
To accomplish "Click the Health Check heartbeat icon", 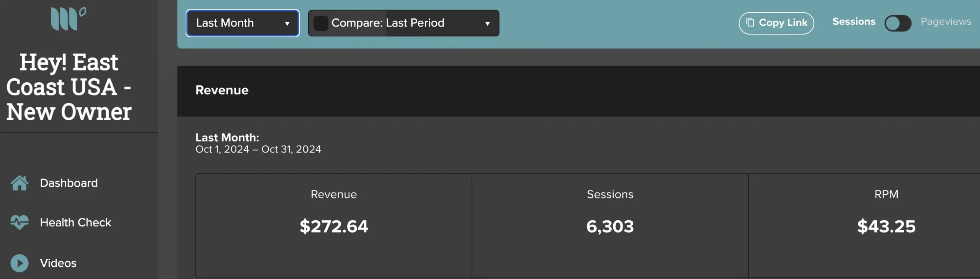I will point(20,222).
